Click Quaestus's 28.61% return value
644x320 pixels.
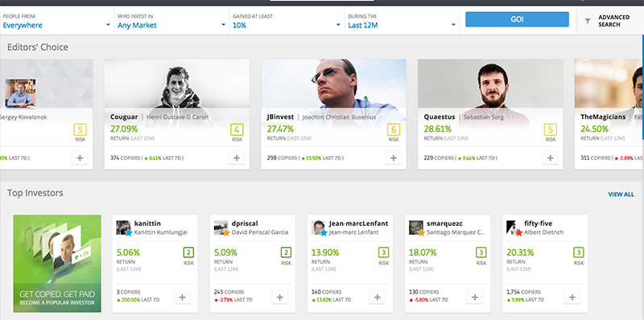click(437, 129)
